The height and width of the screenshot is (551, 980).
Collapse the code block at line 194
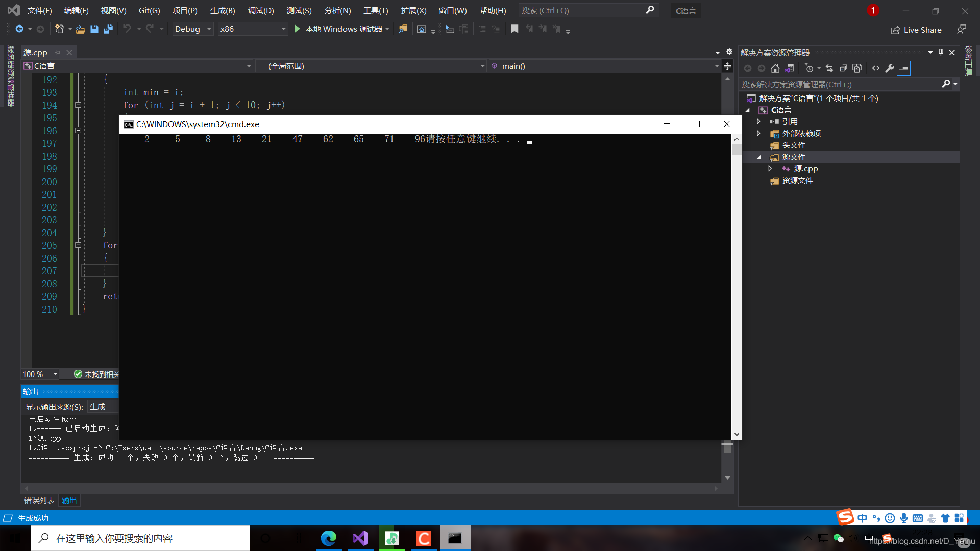click(78, 105)
